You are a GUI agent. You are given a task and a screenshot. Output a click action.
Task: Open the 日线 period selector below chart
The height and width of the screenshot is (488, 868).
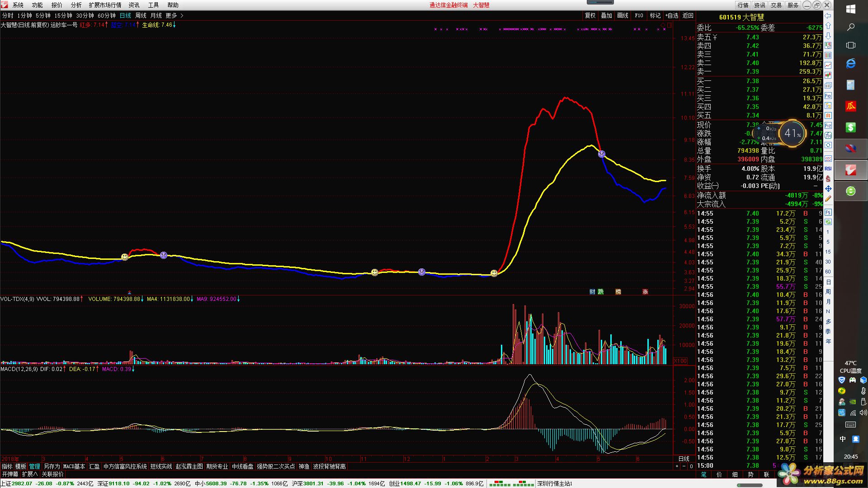(684, 459)
